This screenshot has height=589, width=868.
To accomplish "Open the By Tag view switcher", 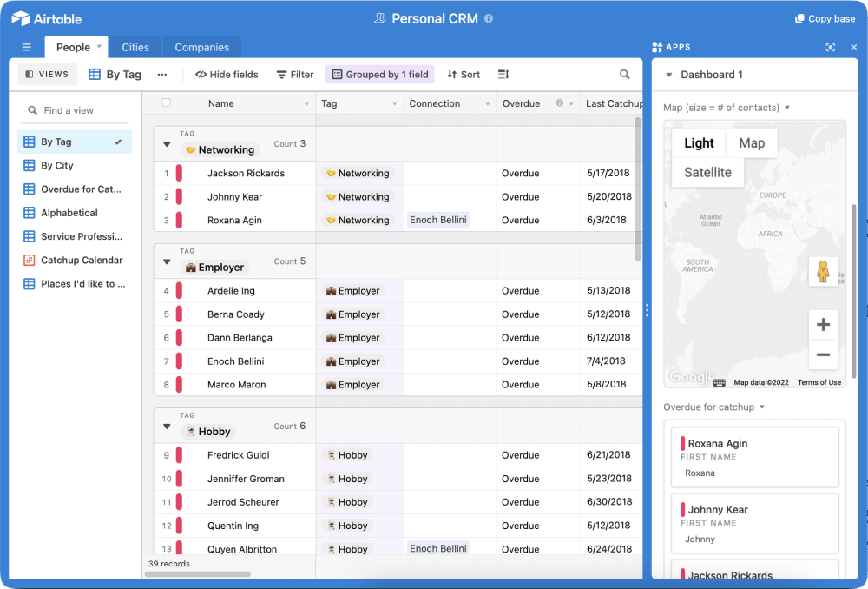I will point(115,74).
